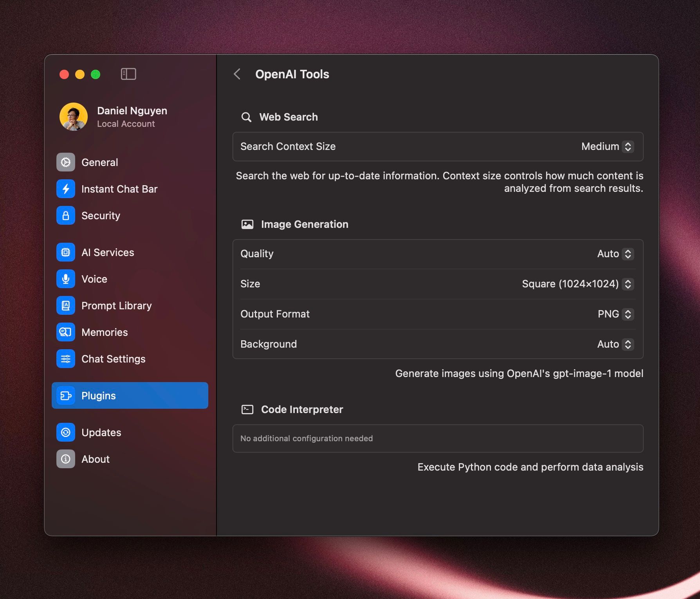Toggle the sidebar visibility button

[x=128, y=74]
